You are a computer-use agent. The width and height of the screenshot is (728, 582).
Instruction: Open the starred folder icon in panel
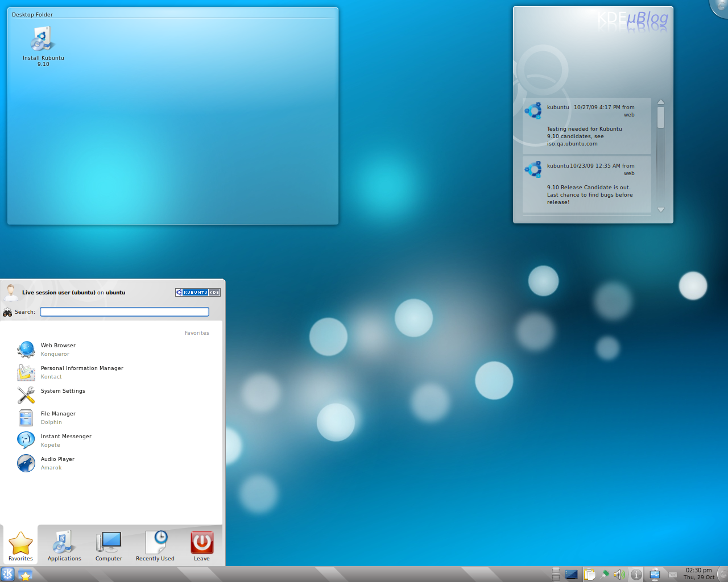point(25,575)
